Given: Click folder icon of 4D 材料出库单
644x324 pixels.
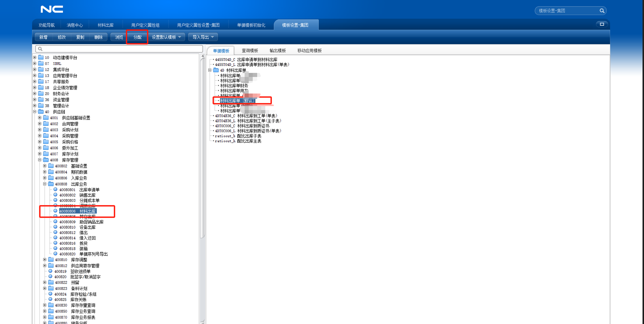Looking at the screenshot, I should [x=216, y=70].
